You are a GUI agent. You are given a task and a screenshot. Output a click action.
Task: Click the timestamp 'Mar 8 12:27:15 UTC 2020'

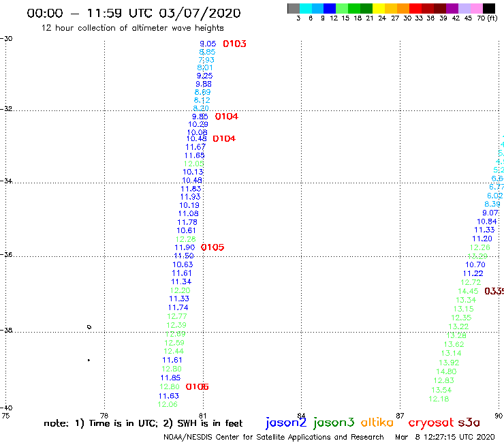tap(445, 437)
